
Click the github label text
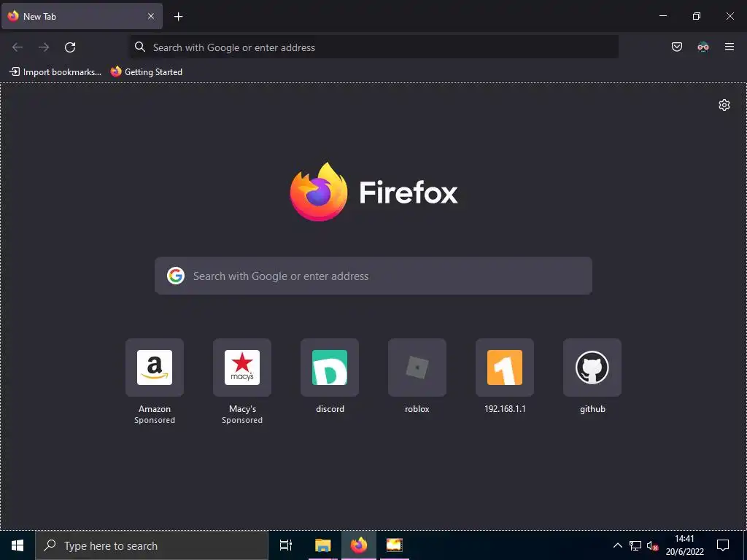click(592, 409)
